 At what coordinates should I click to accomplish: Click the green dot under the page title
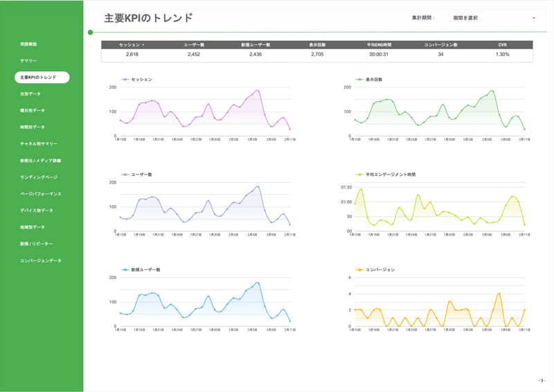(91, 33)
